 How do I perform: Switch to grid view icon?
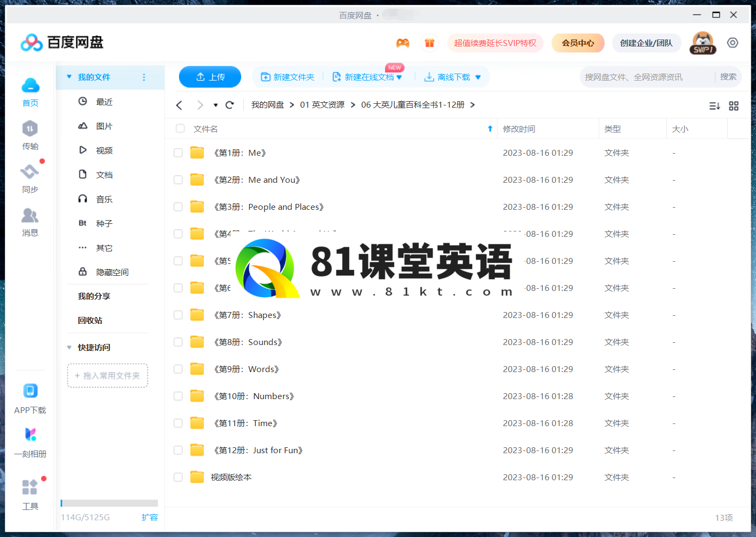(x=734, y=106)
